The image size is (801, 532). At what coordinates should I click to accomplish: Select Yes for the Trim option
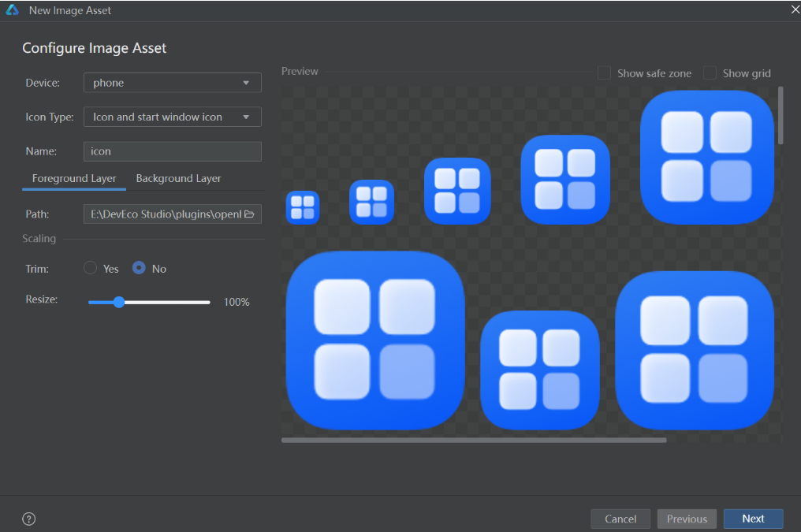(91, 268)
